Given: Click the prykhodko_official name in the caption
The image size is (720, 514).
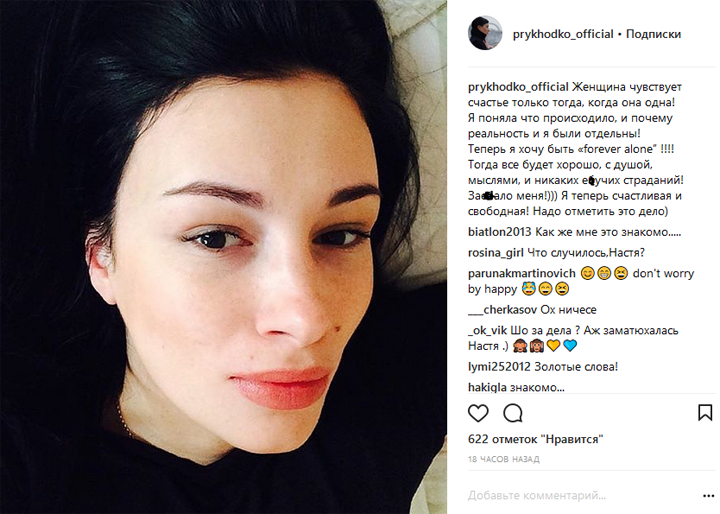Looking at the screenshot, I should (518, 87).
